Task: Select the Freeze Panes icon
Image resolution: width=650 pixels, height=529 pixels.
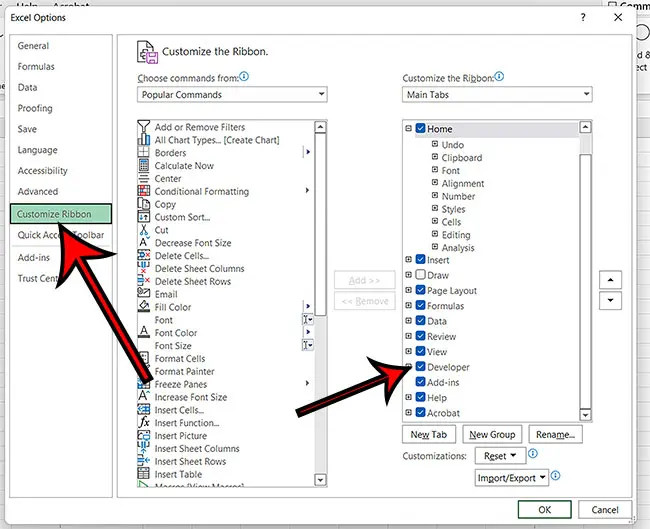Action: coord(145,384)
